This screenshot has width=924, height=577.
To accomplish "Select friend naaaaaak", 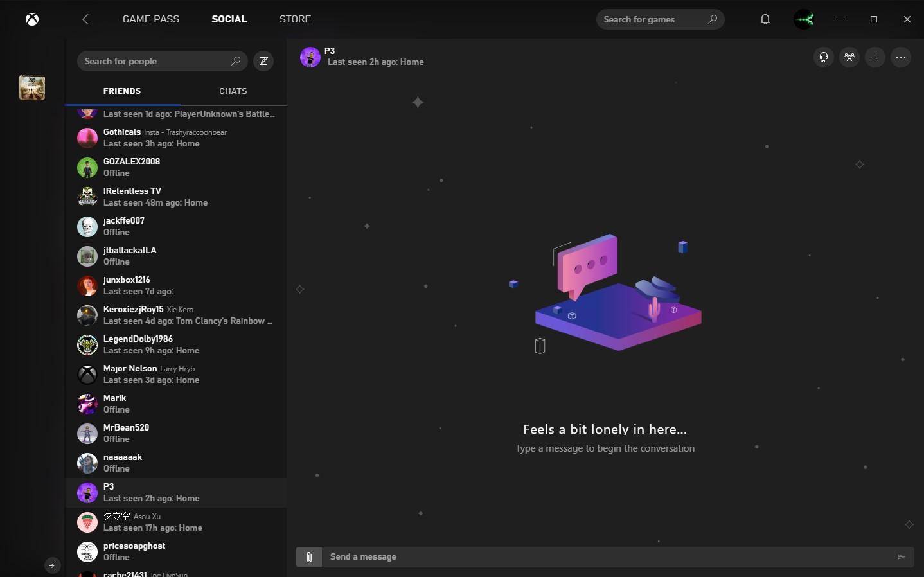I will click(176, 463).
